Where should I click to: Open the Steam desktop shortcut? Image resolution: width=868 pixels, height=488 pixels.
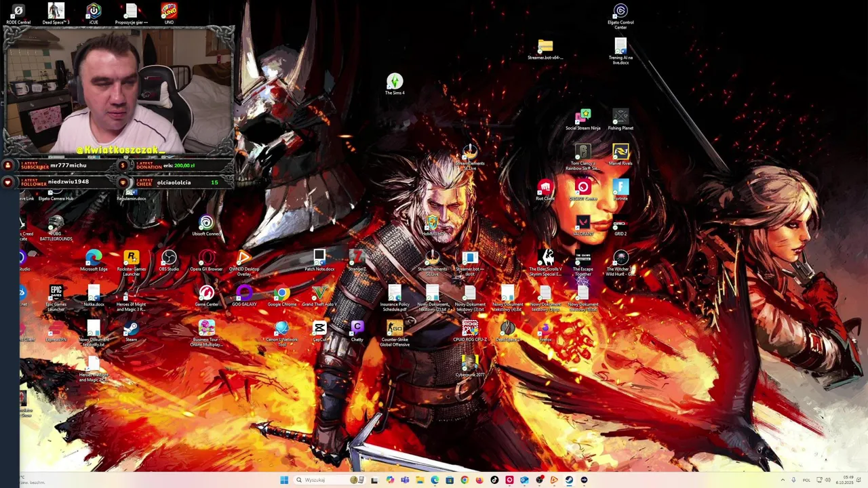[132, 331]
